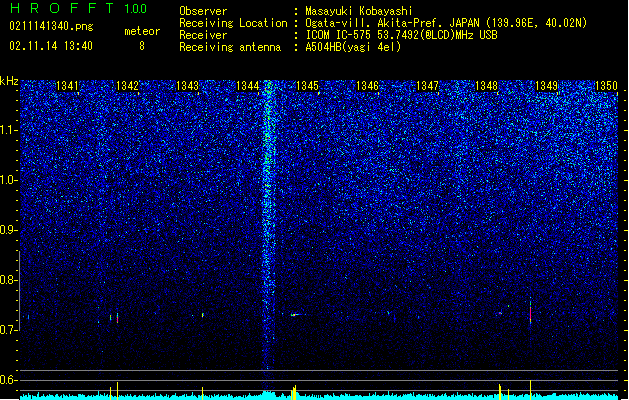Click the 1346 time marker
629x400 pixels.
(x=367, y=86)
